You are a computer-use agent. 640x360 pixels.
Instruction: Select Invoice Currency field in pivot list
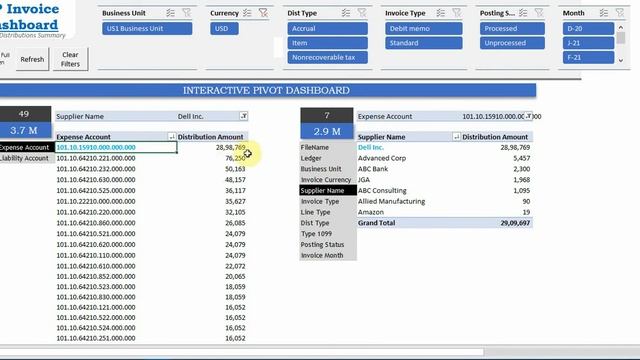click(x=328, y=180)
